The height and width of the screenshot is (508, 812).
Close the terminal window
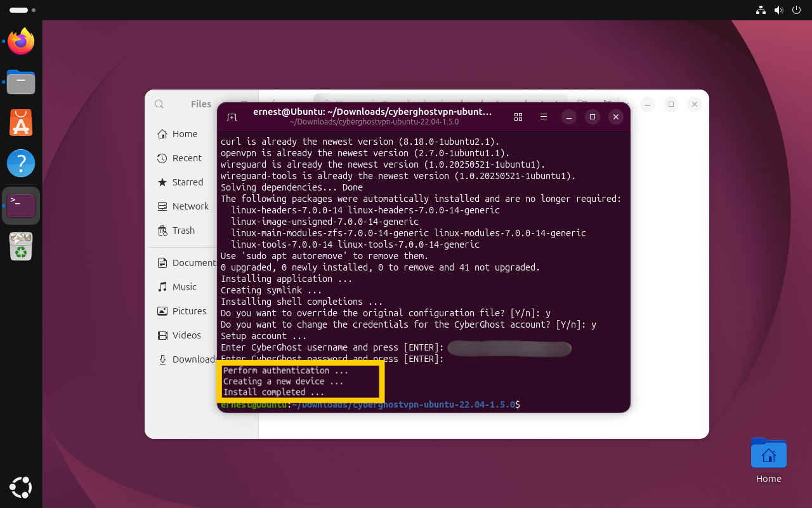(x=615, y=117)
